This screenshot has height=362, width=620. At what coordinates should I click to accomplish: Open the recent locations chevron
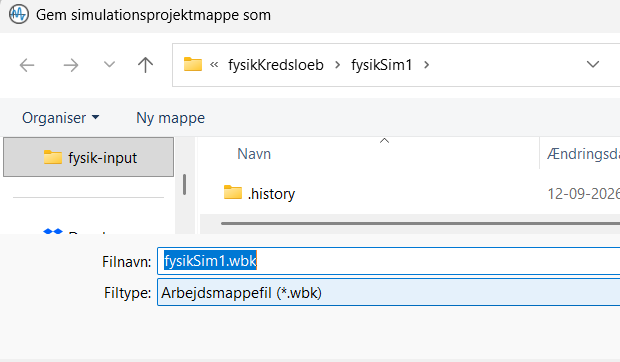[109, 64]
